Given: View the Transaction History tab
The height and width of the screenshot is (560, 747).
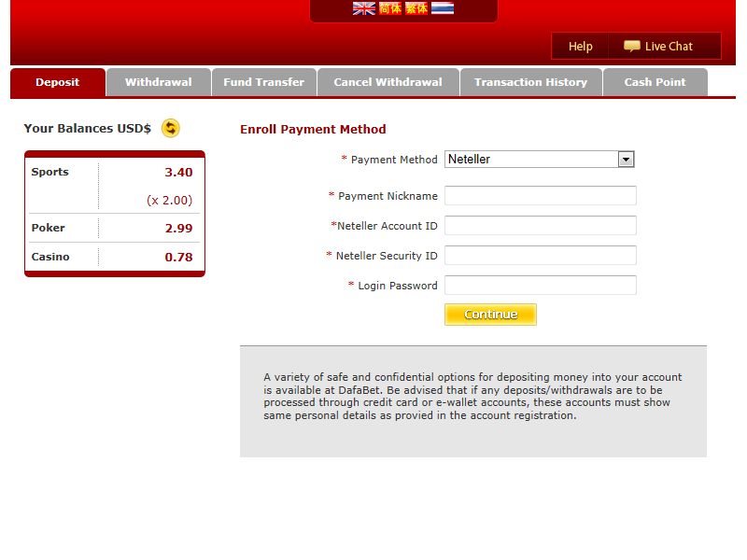Looking at the screenshot, I should tap(530, 82).
